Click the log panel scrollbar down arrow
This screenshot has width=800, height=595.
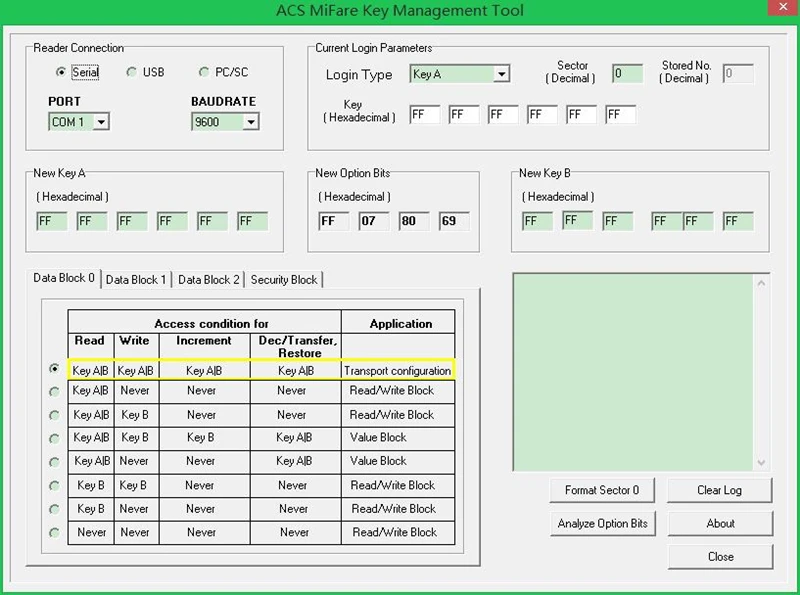[761, 462]
